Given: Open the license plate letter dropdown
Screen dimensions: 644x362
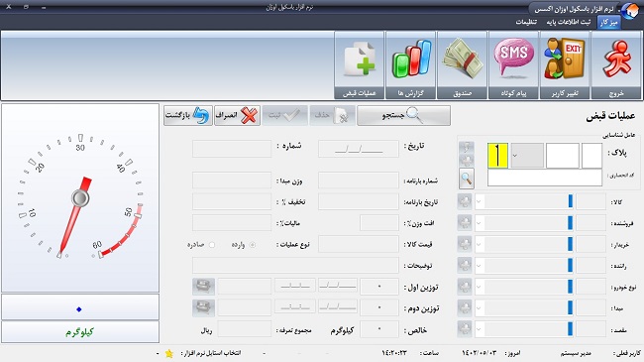Looking at the screenshot, I should (x=527, y=156).
